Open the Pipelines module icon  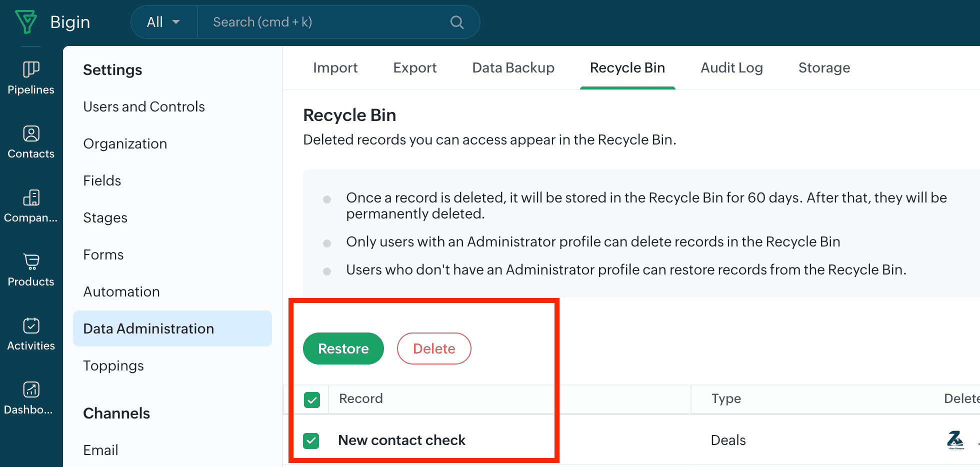[x=31, y=69]
